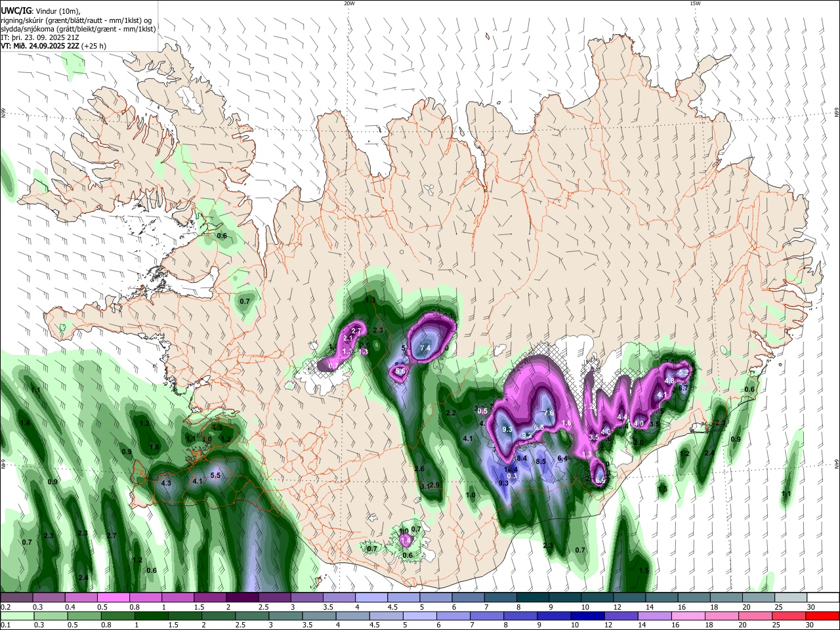Click the dark teal 8 snow scale swatch
The width and height of the screenshot is (840, 630).
(x=532, y=597)
